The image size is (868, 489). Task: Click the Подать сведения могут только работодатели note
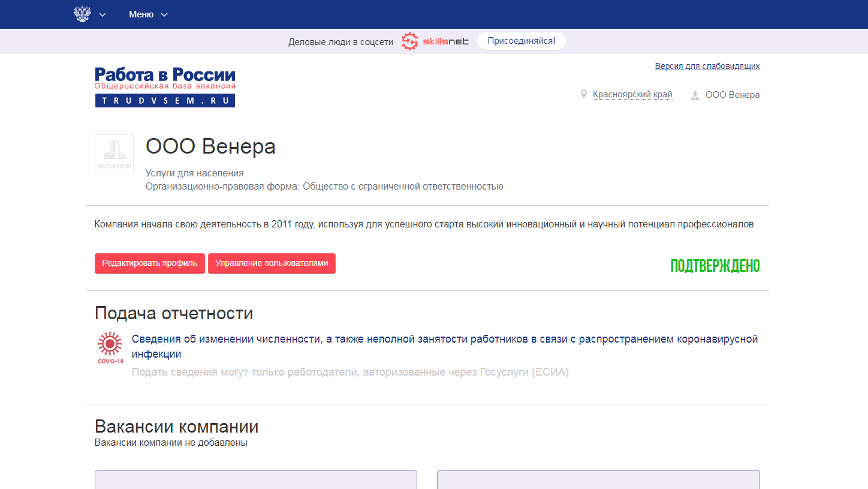click(x=350, y=372)
